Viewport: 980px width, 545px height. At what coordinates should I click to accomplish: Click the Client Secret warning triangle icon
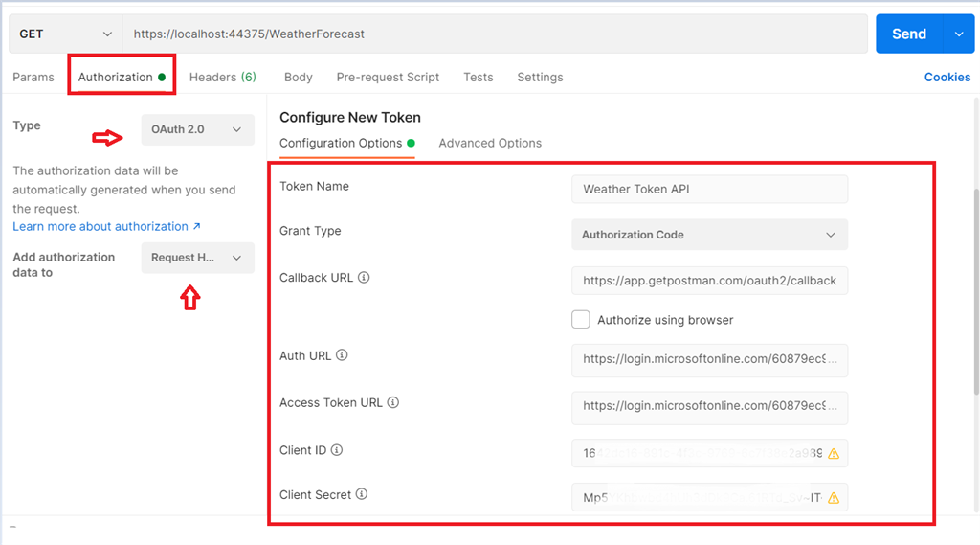coord(834,498)
